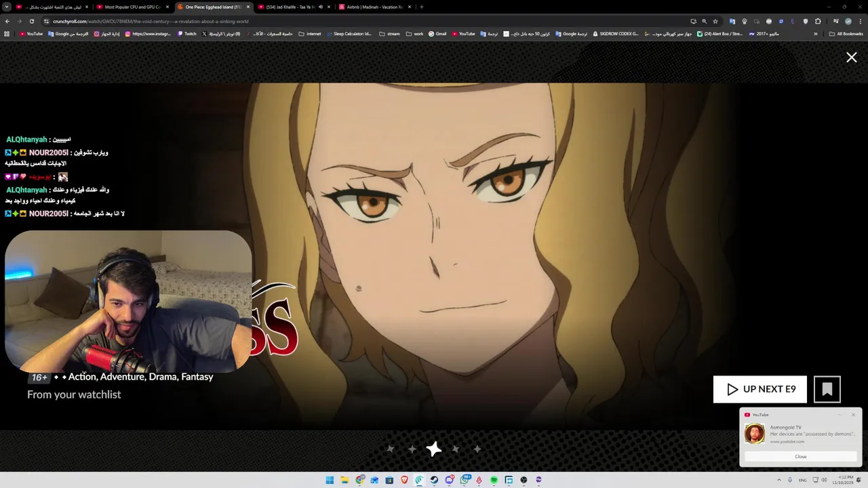Click the crunchyroll.com address bar URL
This screenshot has height=488, width=868.
click(151, 21)
